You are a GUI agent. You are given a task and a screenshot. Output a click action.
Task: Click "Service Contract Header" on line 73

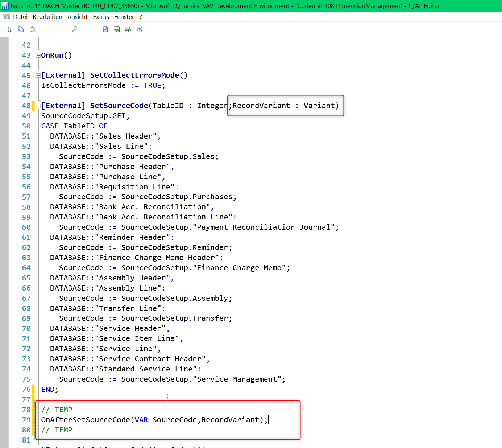(x=150, y=359)
